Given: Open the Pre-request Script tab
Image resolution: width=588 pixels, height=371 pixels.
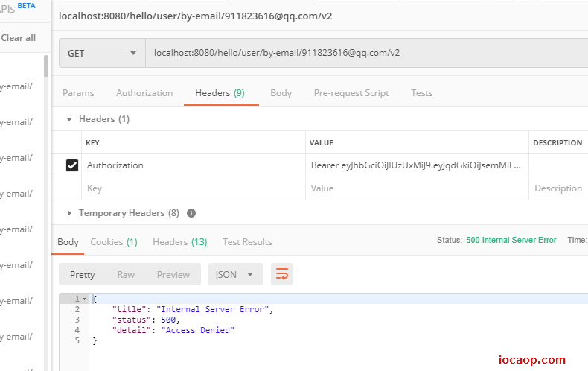Looking at the screenshot, I should [x=351, y=93].
